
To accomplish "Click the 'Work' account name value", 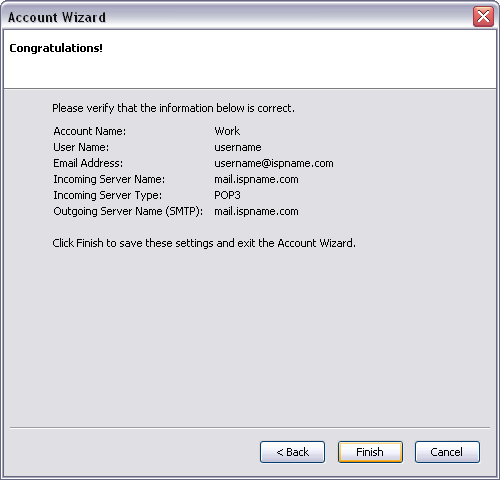I will (x=227, y=131).
